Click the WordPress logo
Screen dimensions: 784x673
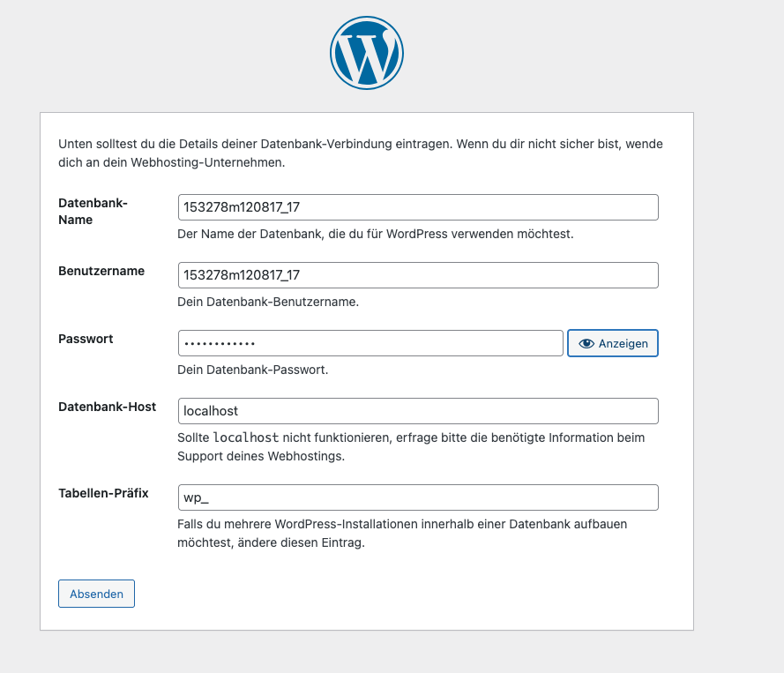pyautogui.click(x=366, y=53)
